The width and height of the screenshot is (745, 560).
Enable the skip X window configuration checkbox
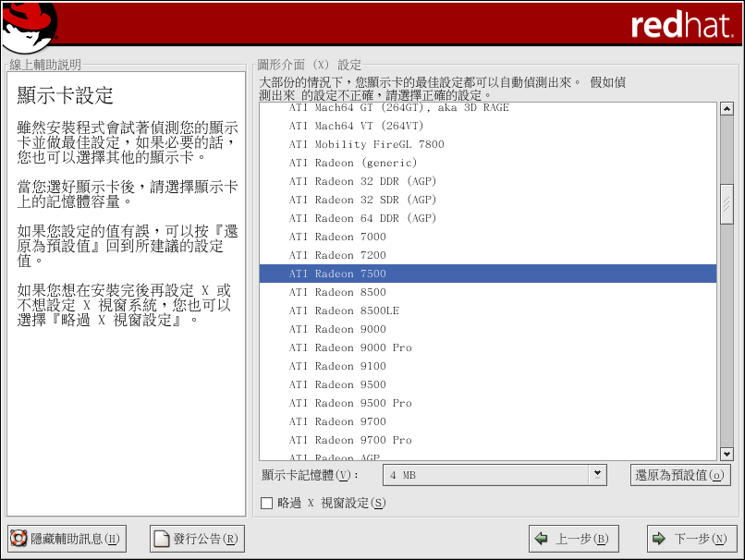coord(267,504)
